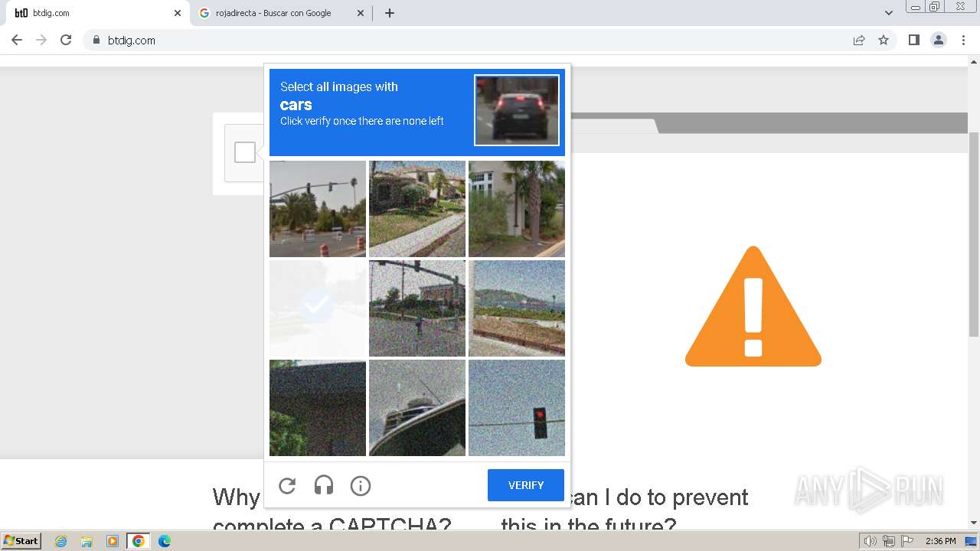Close the rojadirecta Google tab
Screen dimensions: 980x551
(x=361, y=13)
